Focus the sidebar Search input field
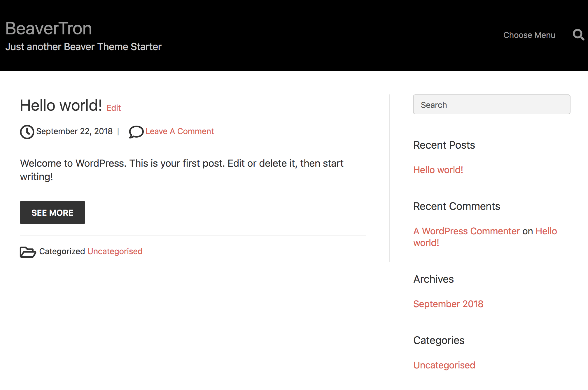This screenshot has width=588, height=390. [x=491, y=105]
